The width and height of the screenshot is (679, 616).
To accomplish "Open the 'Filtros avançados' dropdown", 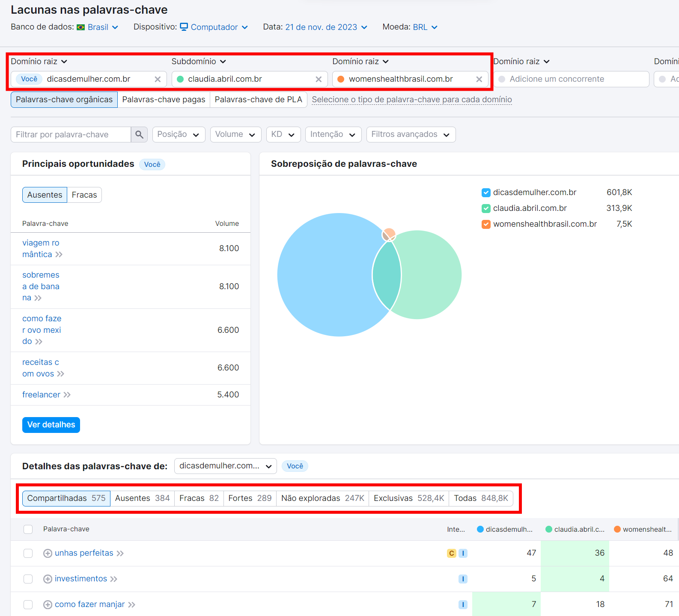I will [411, 134].
